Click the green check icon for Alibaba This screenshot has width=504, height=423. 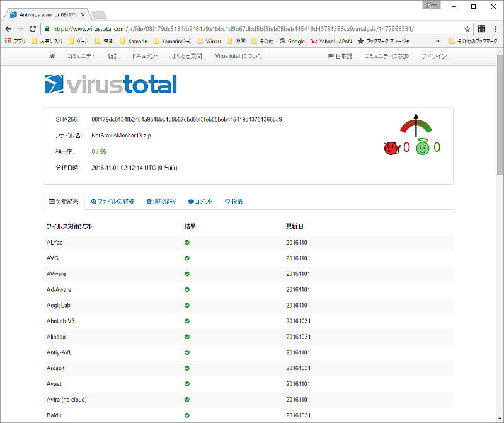[187, 337]
